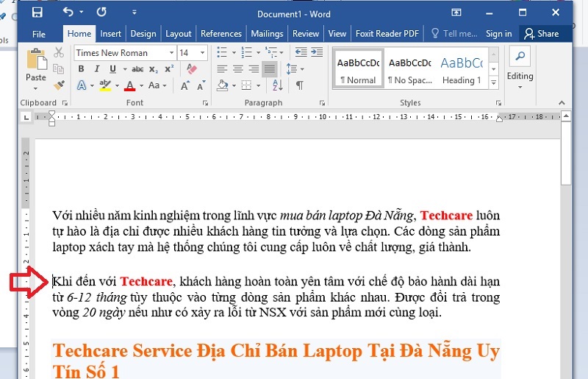
Task: Click Sign in
Action: click(x=499, y=34)
